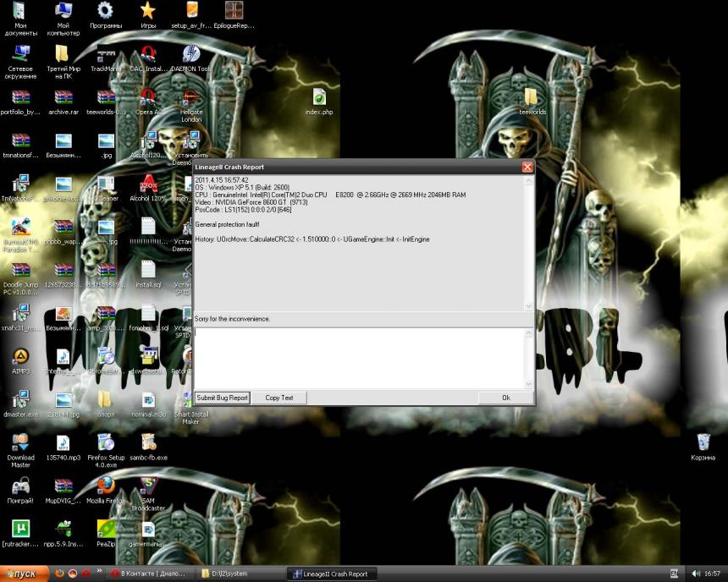Expand hidden quick launch icons chevron
Screen dimensions: 728x582
tap(99, 572)
